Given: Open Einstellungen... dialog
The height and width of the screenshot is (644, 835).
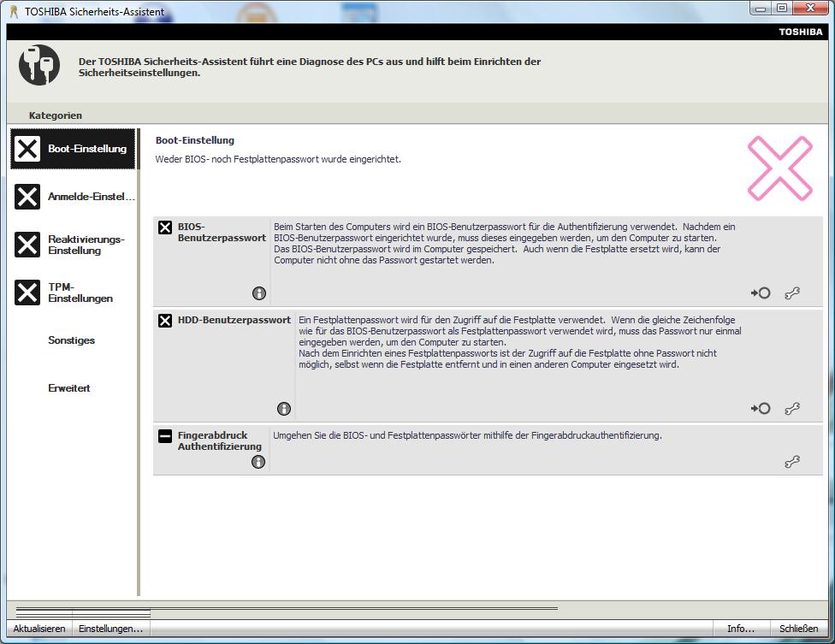Looking at the screenshot, I should click(110, 629).
